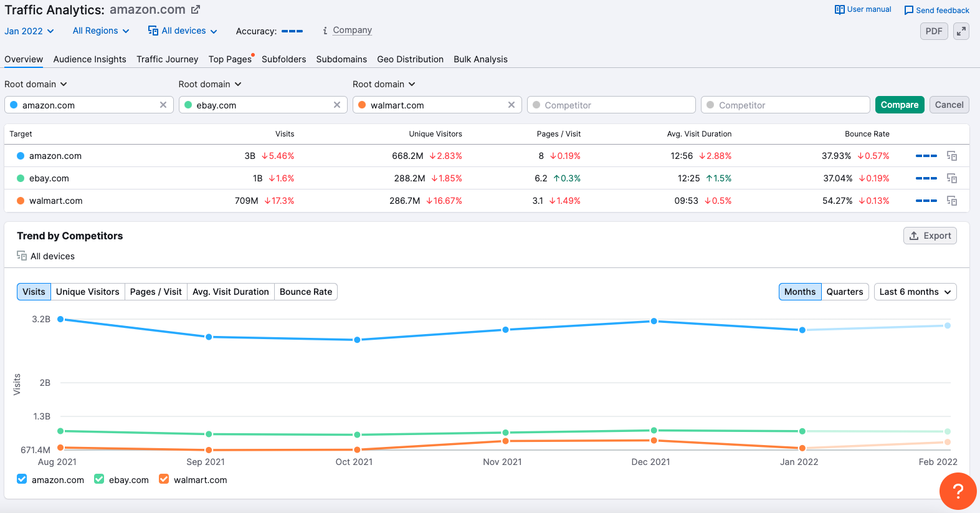The width and height of the screenshot is (980, 513).
Task: Open the All devices filter dropdown
Action: coord(183,31)
